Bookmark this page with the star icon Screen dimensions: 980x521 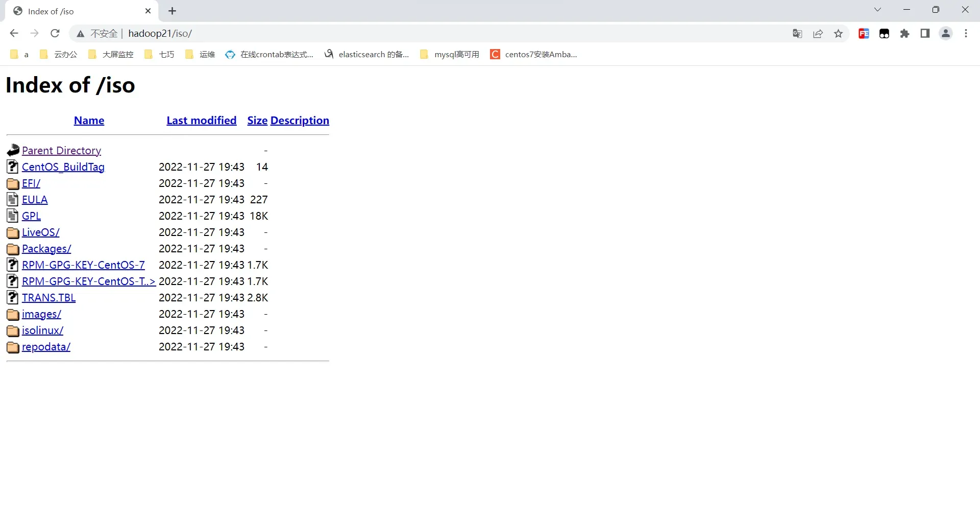pos(838,34)
